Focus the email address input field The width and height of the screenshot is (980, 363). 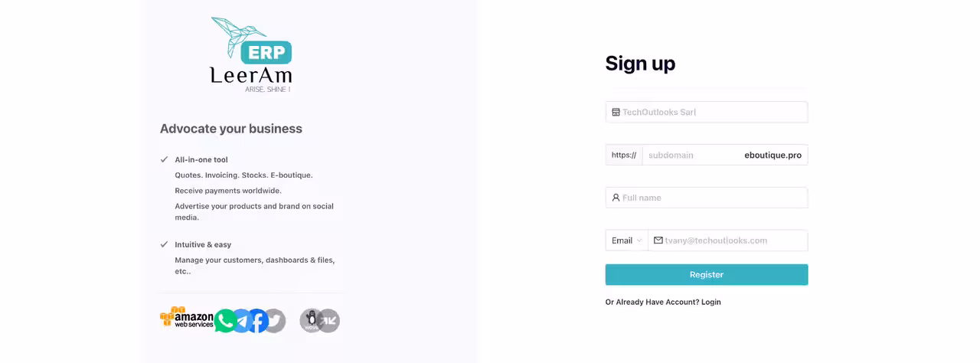click(x=728, y=240)
